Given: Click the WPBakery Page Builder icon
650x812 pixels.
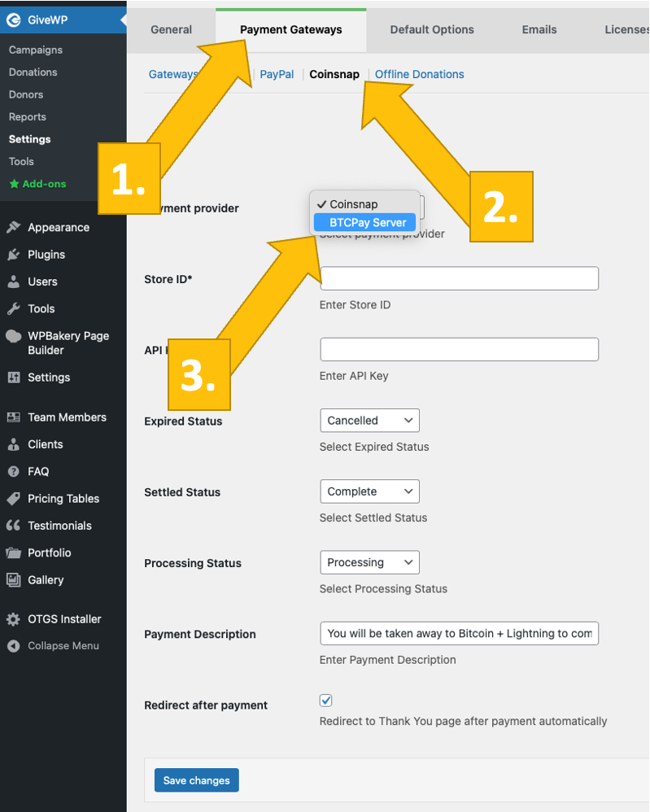Looking at the screenshot, I should pos(13,336).
